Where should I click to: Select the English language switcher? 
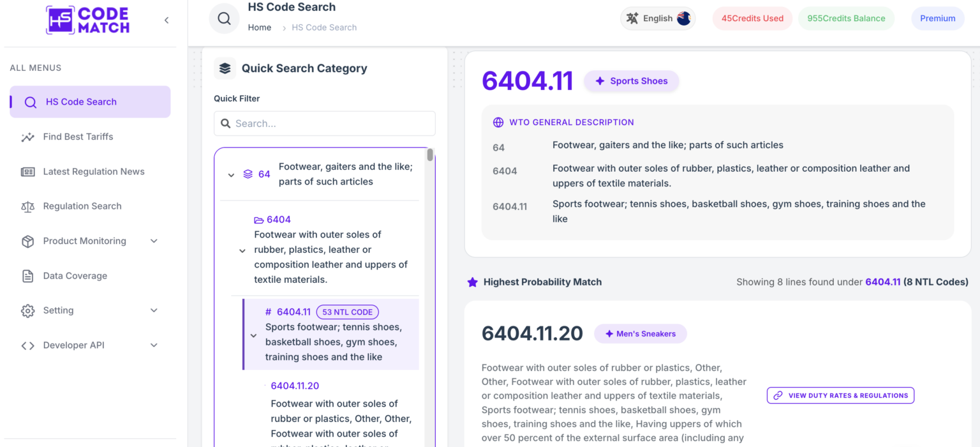click(658, 19)
